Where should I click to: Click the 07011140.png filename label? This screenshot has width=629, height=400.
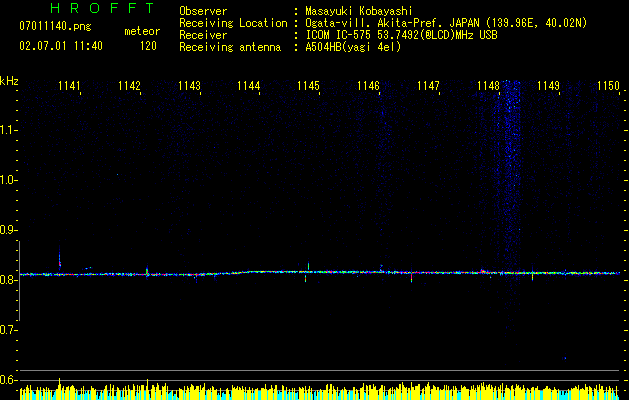tap(55, 27)
